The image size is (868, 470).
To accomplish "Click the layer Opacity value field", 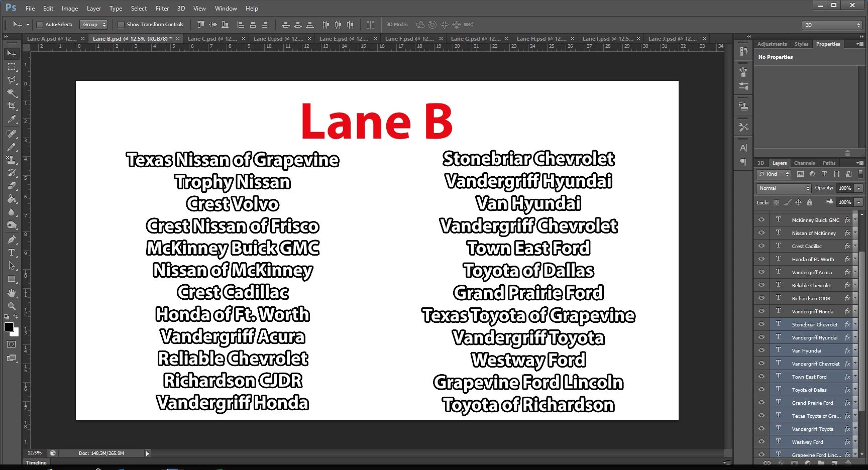I will (845, 188).
